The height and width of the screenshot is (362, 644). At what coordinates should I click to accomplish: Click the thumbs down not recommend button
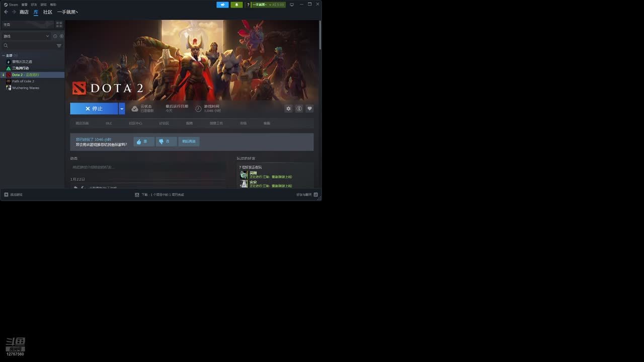(166, 142)
